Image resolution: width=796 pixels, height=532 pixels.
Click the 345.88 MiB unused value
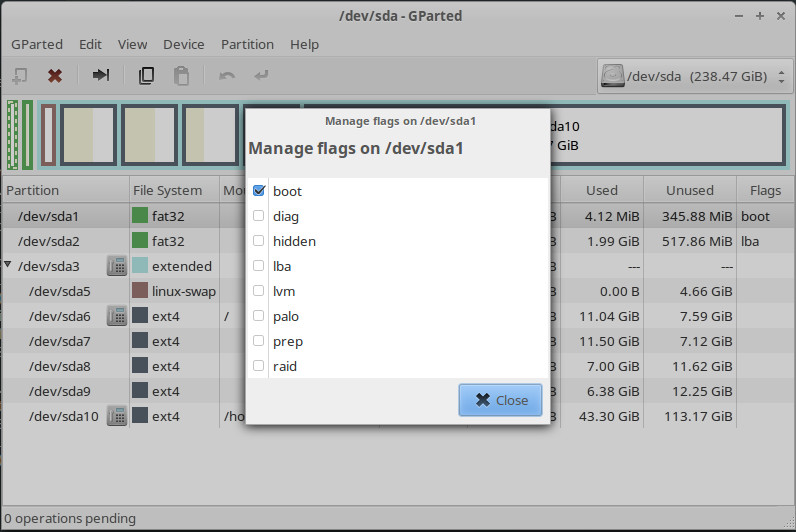click(x=697, y=216)
